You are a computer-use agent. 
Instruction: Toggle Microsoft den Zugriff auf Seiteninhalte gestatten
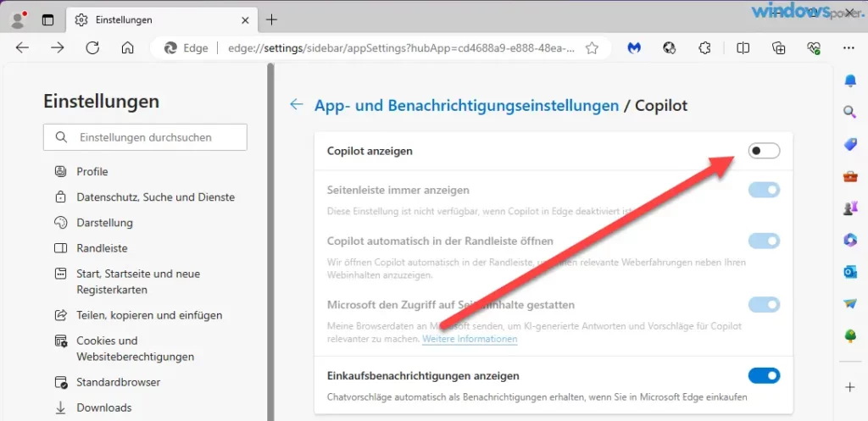764,305
